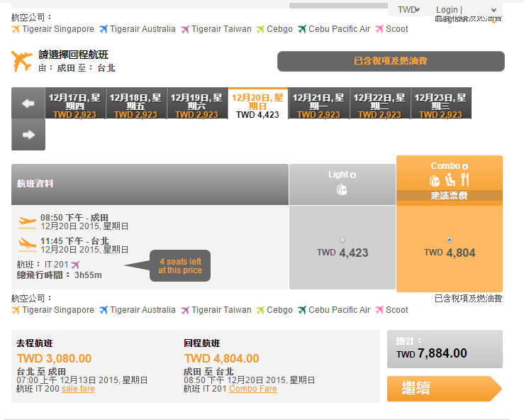Click the Combo 建議票價 column header

450,181
